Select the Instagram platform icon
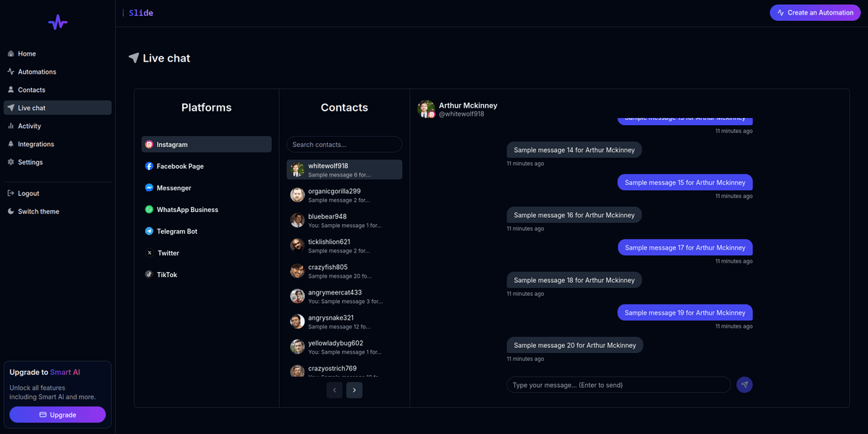 point(149,145)
